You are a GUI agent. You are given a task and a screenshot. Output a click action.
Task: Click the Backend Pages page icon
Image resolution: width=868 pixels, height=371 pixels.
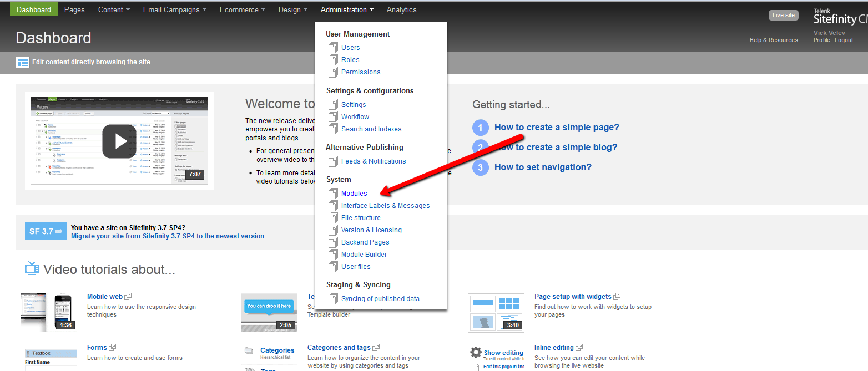(x=333, y=242)
